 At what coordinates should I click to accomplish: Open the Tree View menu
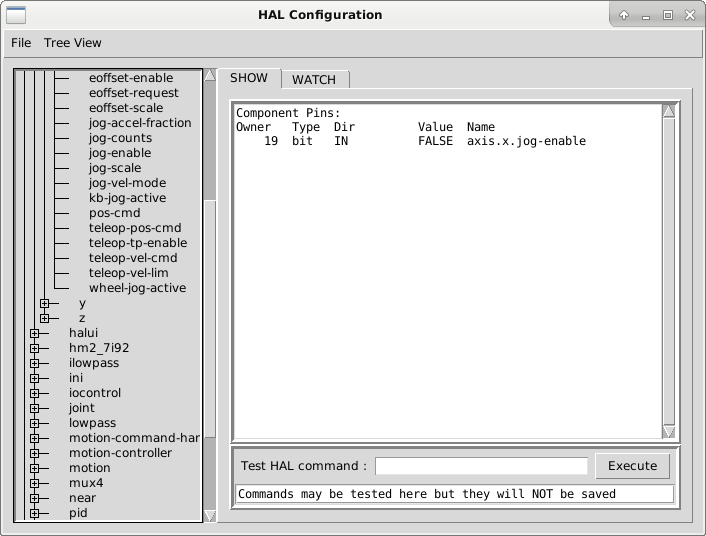tap(72, 43)
